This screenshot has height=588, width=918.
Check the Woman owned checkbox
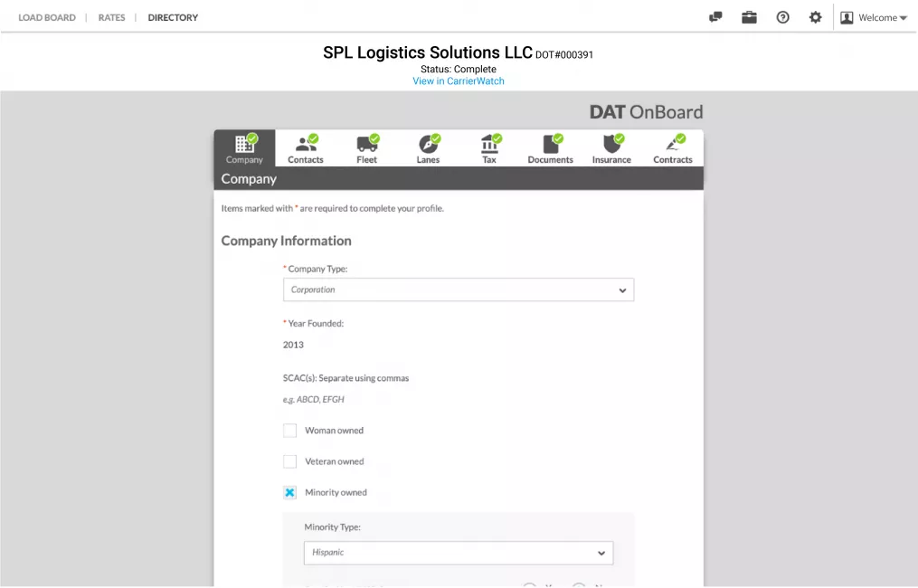click(x=289, y=431)
